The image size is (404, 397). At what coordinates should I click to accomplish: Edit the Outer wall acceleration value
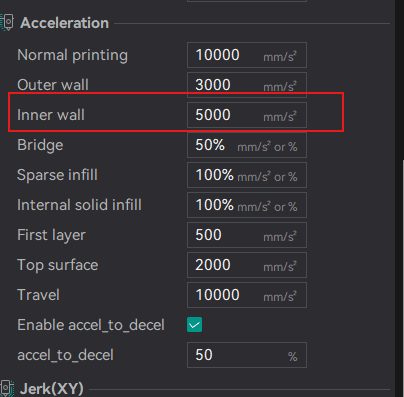click(x=247, y=85)
